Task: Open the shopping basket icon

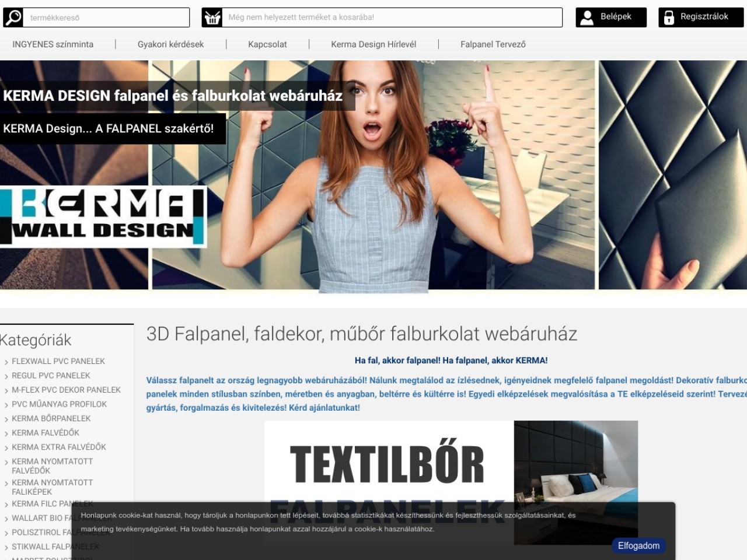Action: click(x=212, y=17)
